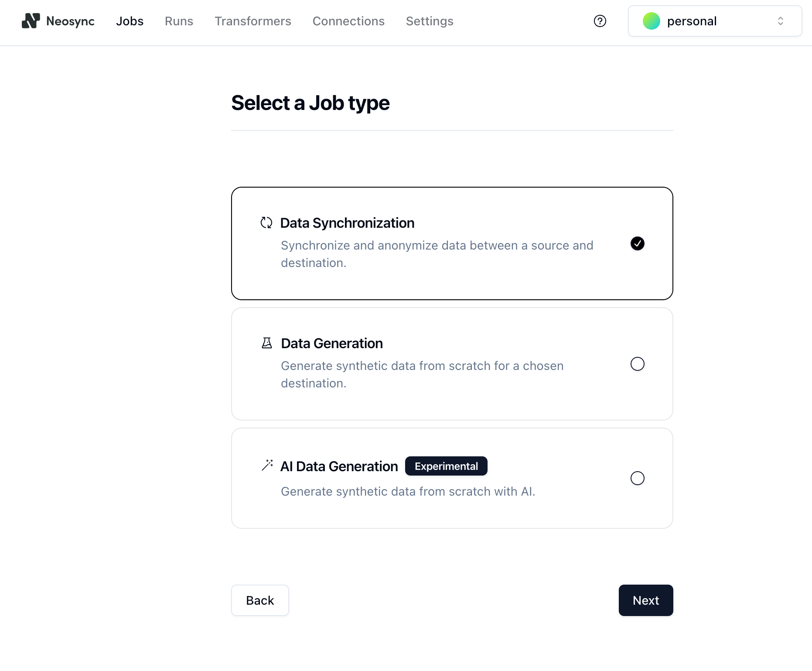This screenshot has width=812, height=671.
Task: Click the Next button
Action: [646, 600]
